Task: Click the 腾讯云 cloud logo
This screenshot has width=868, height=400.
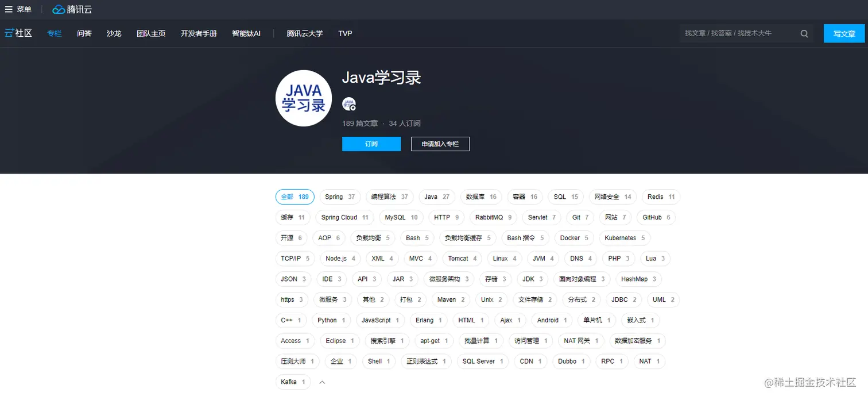Action: 72,9
